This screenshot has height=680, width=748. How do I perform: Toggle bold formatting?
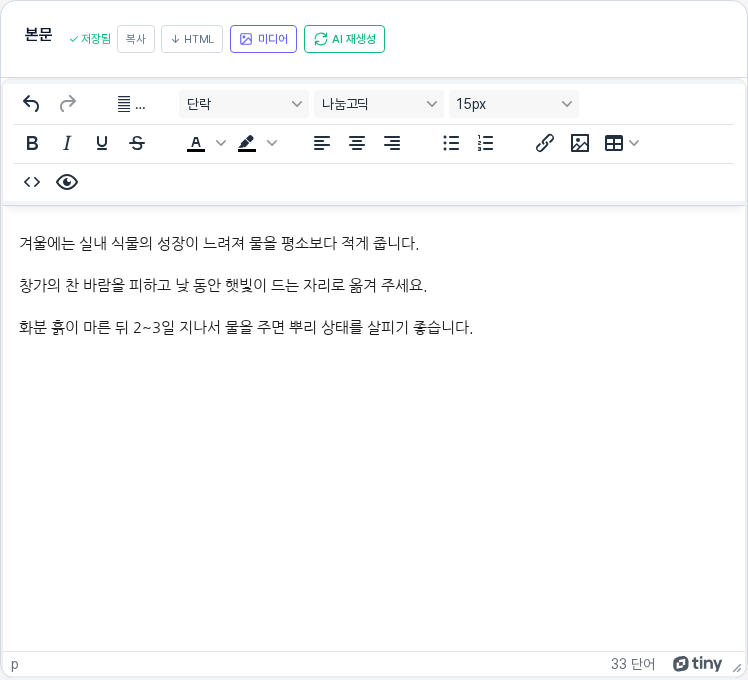[32, 143]
